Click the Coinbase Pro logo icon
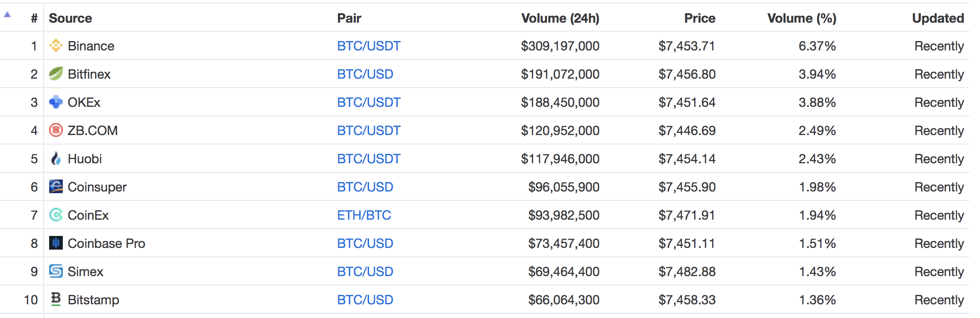This screenshot has width=980, height=318. point(56,243)
